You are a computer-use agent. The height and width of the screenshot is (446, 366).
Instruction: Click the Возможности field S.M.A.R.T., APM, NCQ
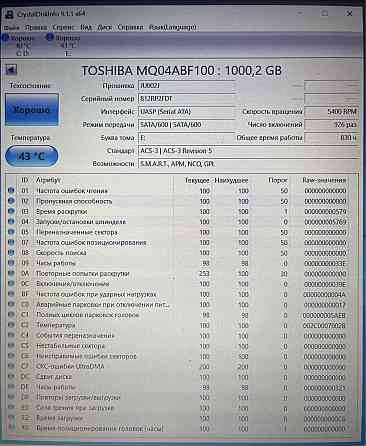249,164
